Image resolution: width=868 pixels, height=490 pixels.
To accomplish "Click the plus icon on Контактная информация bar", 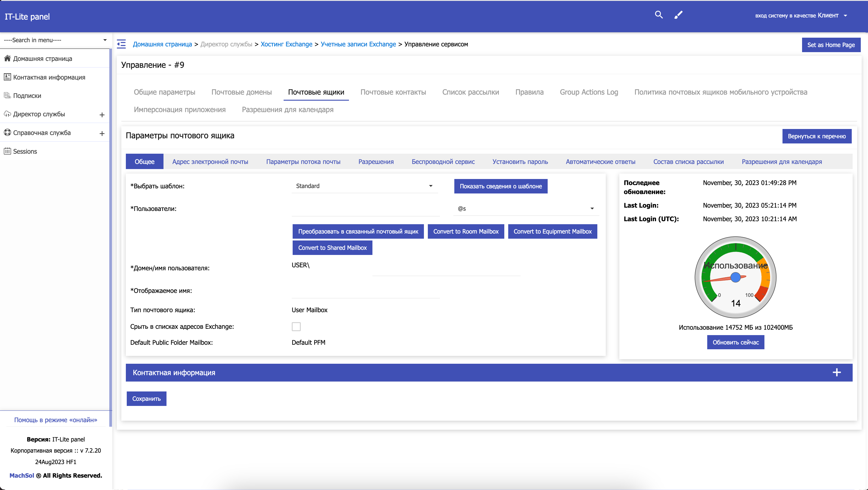I will click(x=837, y=372).
